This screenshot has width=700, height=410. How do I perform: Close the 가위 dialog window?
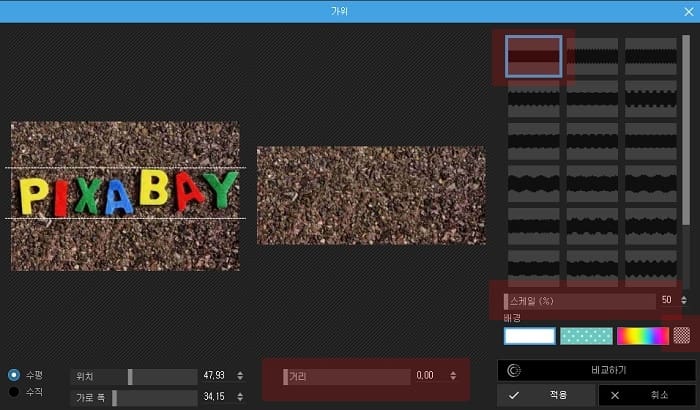[689, 12]
